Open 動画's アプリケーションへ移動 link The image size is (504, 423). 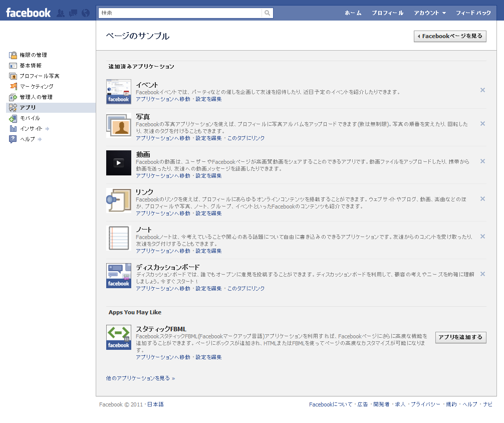163,175
